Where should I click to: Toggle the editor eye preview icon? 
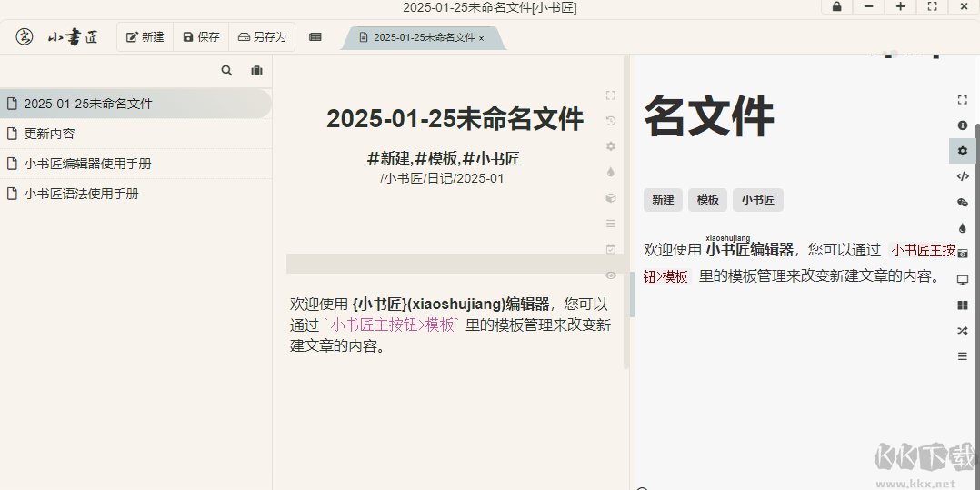[611, 275]
